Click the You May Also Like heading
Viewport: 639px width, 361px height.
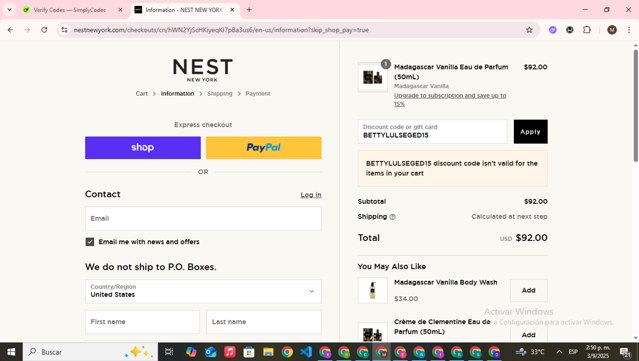[392, 266]
